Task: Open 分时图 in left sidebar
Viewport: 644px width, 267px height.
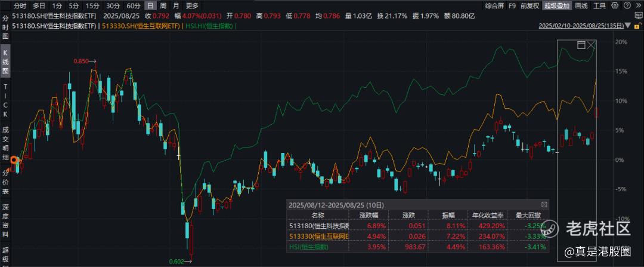Action: point(5,27)
